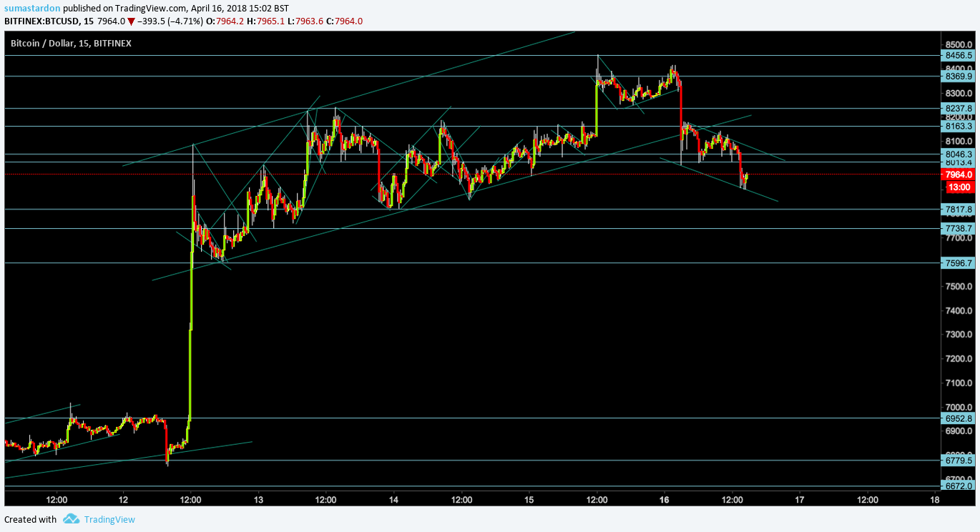980x532 pixels.
Task: Click the 7500.0 price axis tick
Action: click(959, 286)
